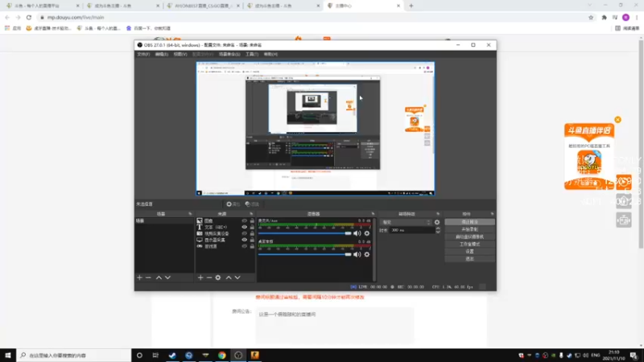Move the source up with the Sources panel up arrow

tap(229, 278)
